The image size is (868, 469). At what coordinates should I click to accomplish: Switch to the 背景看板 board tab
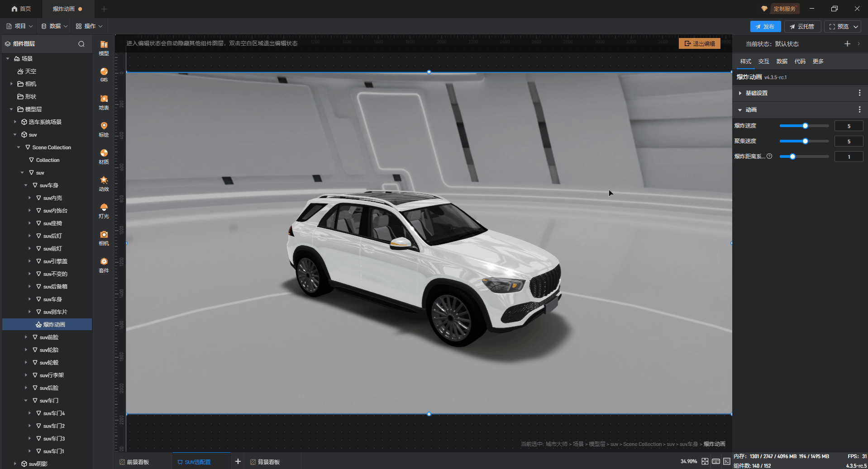pos(265,462)
